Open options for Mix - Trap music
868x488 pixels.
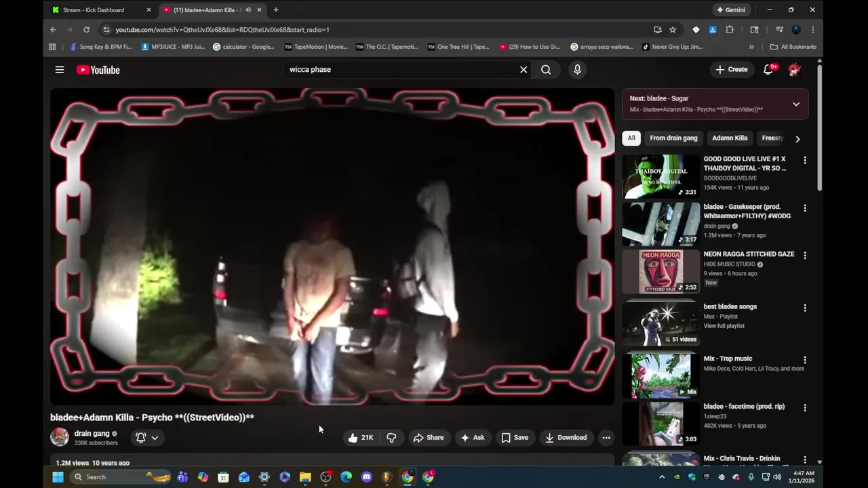click(x=805, y=360)
